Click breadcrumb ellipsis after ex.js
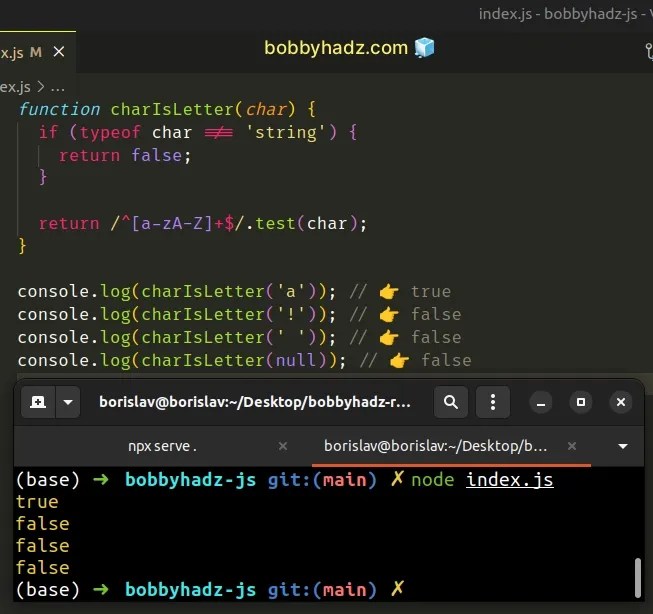 tap(57, 87)
